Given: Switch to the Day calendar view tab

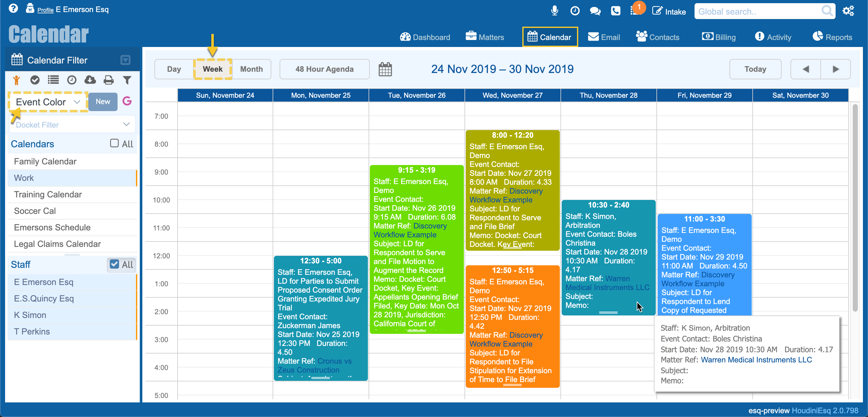Looking at the screenshot, I should 174,69.
